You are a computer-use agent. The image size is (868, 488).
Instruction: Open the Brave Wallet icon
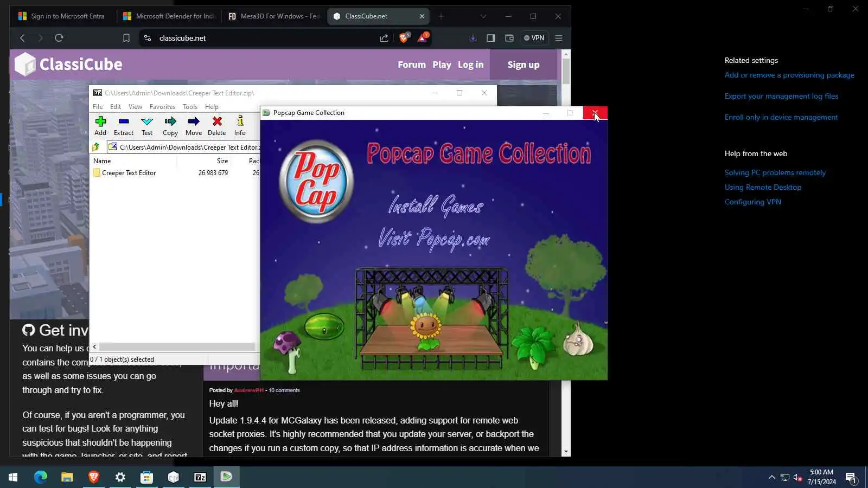click(509, 38)
